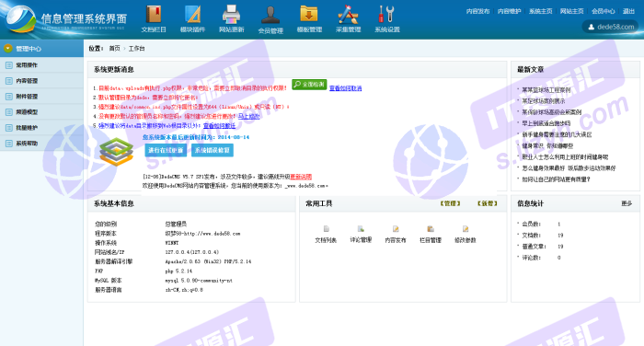644x346 pixels.
Task: Open the 模块插件 ruler icon
Action: pos(192,14)
